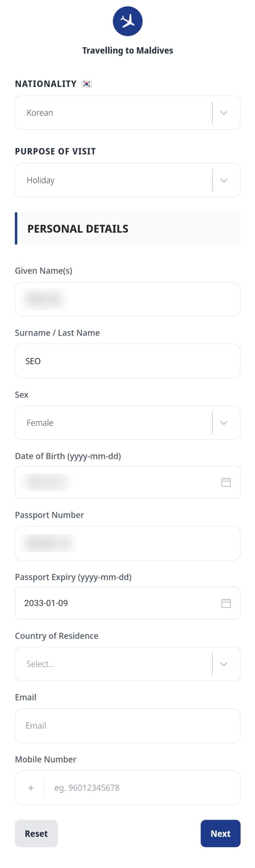Click the Nationality dropdown arrow

click(224, 113)
